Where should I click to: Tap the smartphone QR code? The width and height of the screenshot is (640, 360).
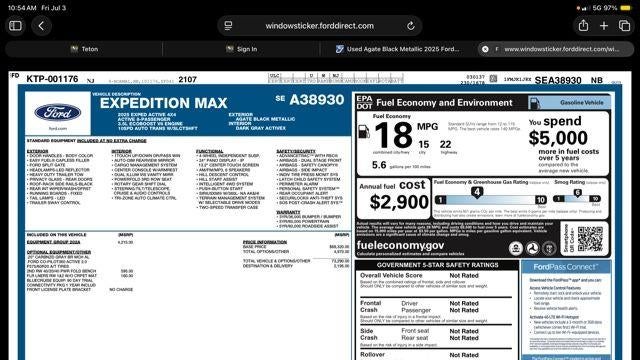coord(590,239)
